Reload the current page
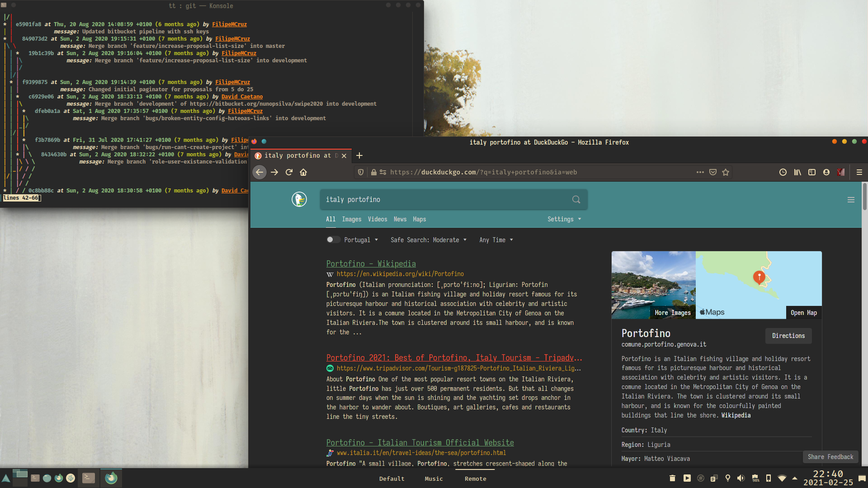The image size is (868, 488). 289,172
